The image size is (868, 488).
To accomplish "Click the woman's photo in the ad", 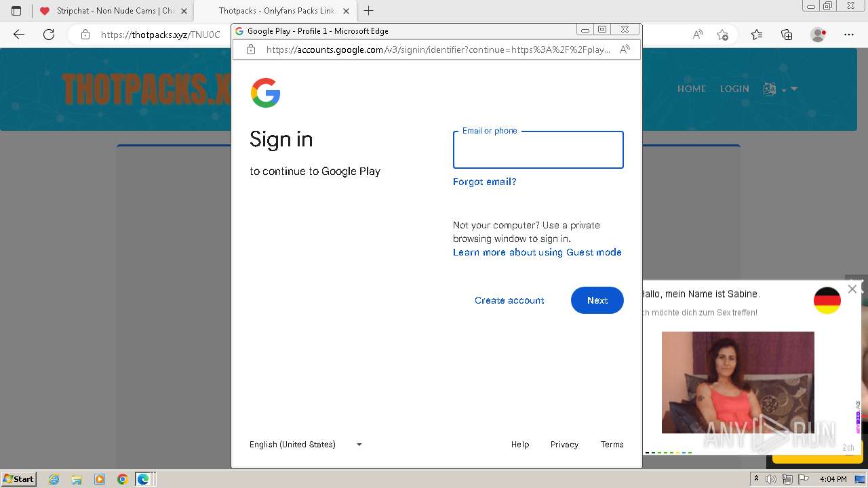I will tap(738, 382).
